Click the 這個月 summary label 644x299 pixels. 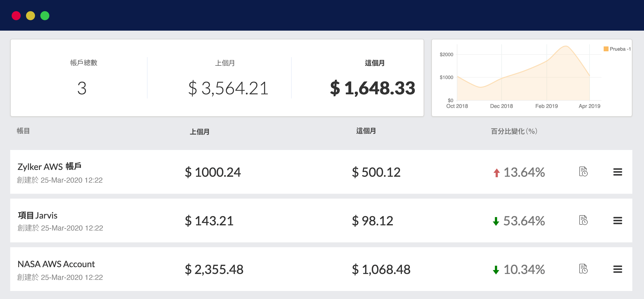pyautogui.click(x=374, y=63)
